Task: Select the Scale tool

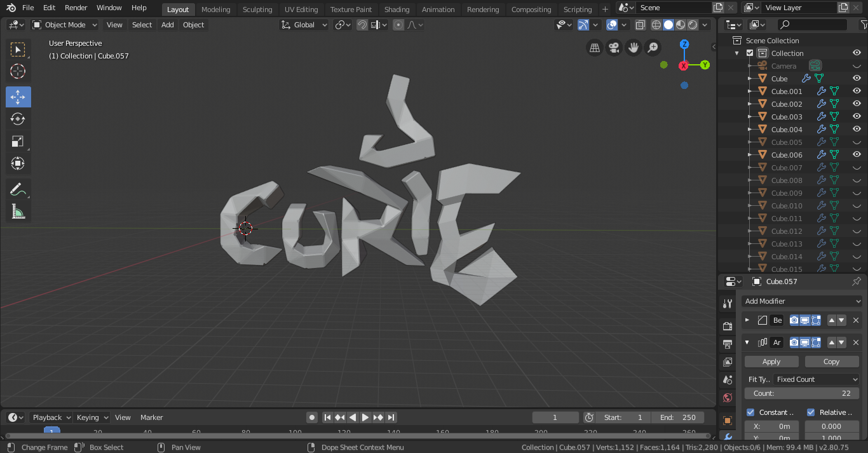Action: pos(18,141)
